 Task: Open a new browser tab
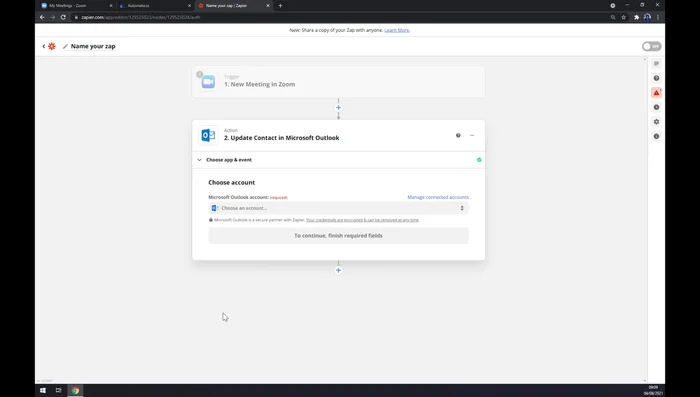[280, 6]
